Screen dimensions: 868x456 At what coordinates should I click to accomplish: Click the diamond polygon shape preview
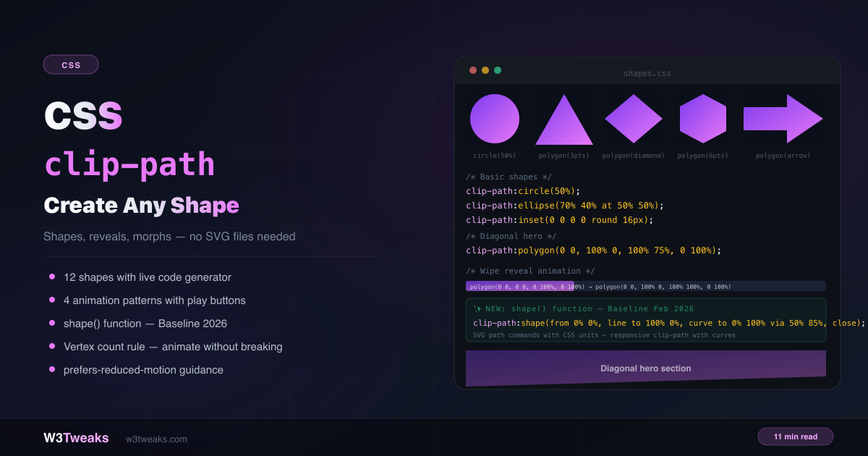pyautogui.click(x=634, y=119)
